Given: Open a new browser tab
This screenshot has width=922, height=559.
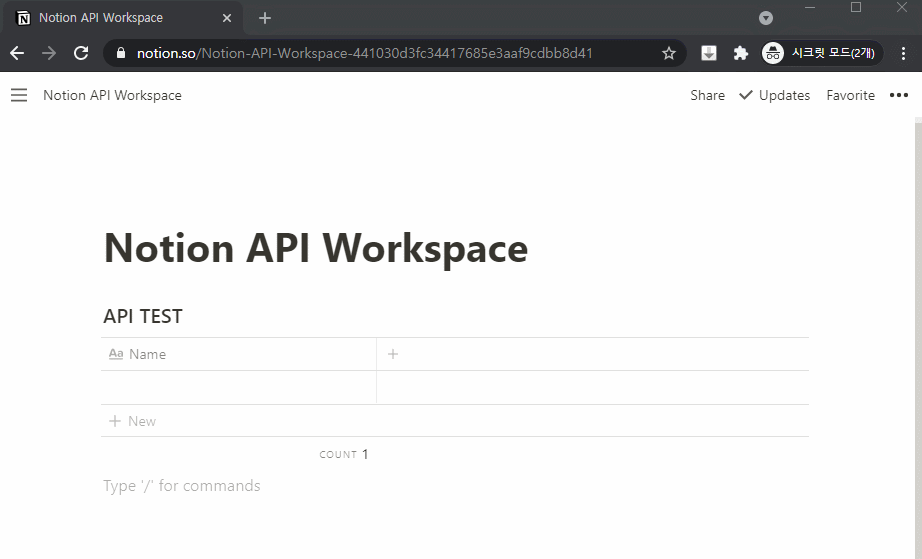Looking at the screenshot, I should click(265, 18).
